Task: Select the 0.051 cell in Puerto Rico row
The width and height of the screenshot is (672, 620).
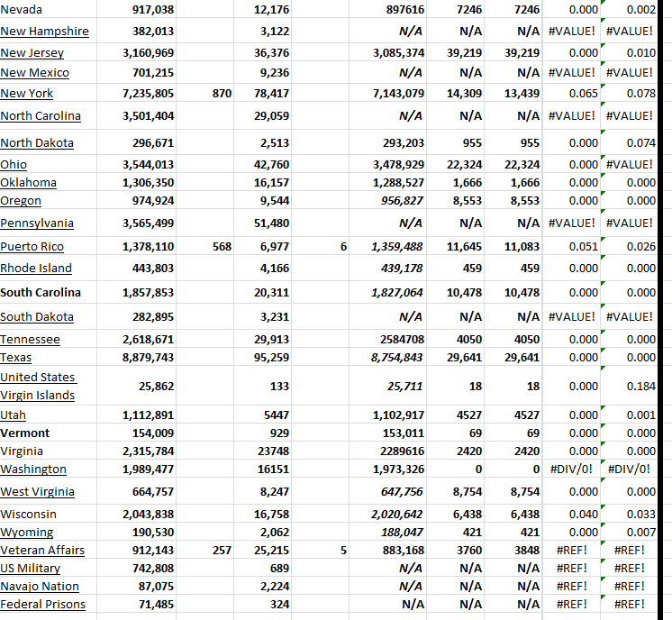Action: 571,247
